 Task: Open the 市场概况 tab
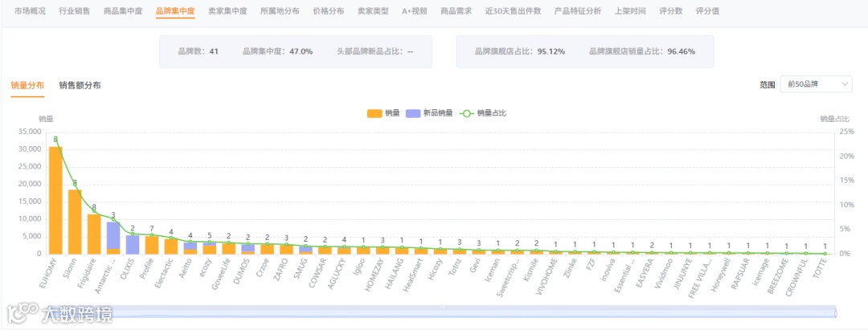(30, 10)
